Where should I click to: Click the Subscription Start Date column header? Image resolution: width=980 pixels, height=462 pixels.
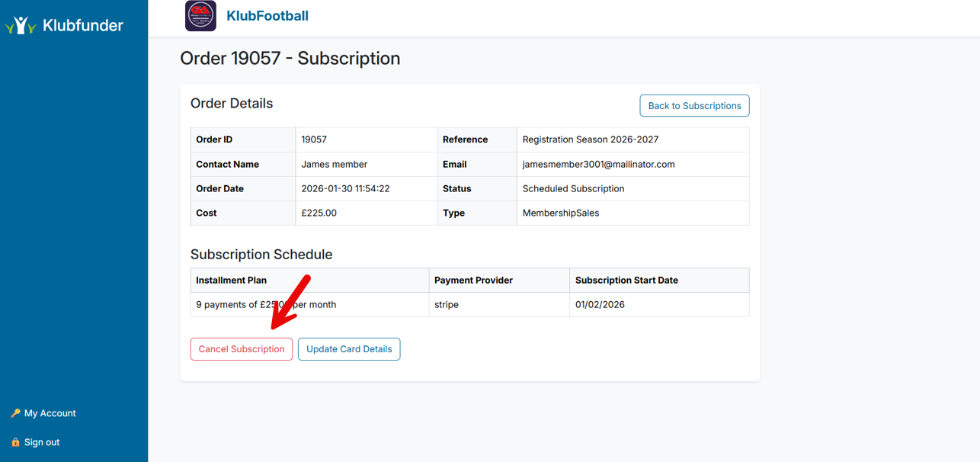pos(626,281)
